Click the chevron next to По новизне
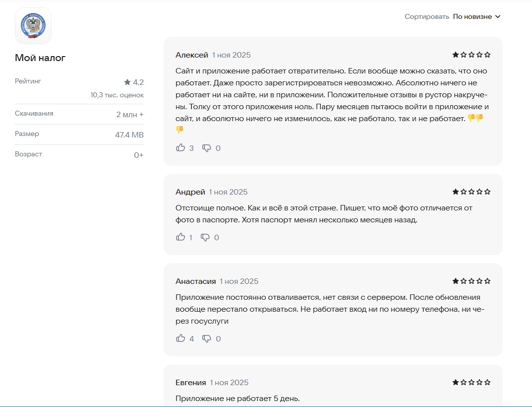This screenshot has width=532, height=407. point(498,17)
